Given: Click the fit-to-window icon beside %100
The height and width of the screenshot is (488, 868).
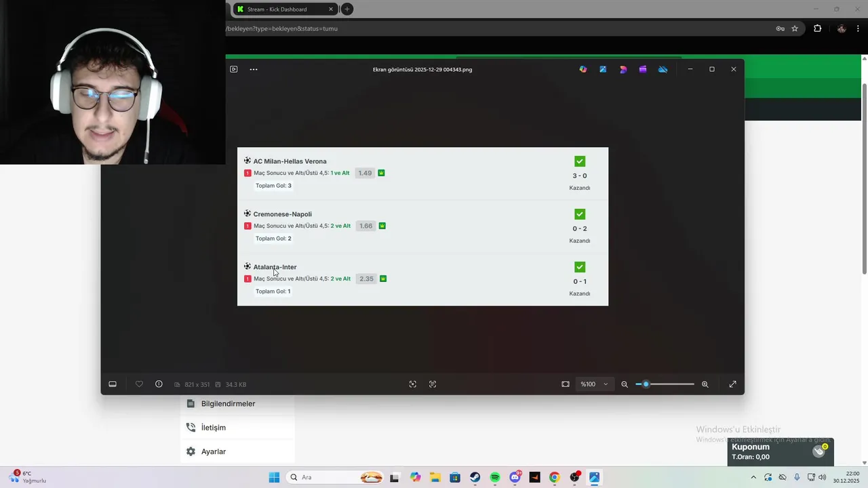Looking at the screenshot, I should pos(566,384).
